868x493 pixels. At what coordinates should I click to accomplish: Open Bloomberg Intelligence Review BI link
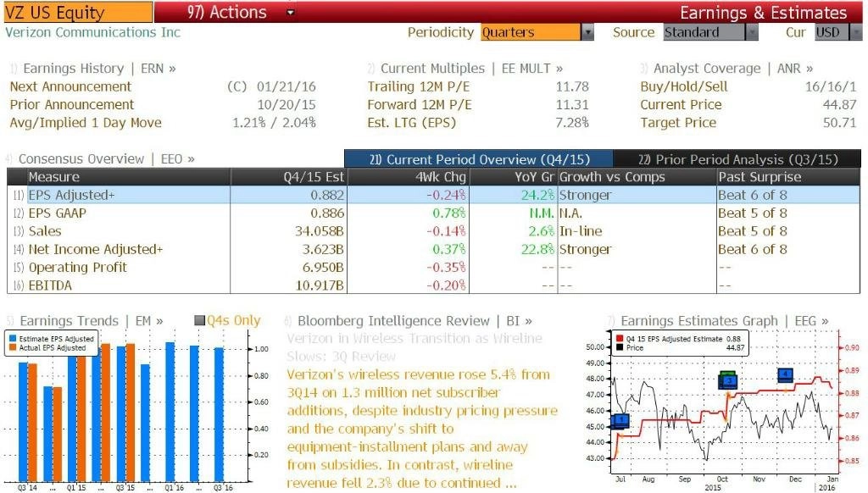click(415, 321)
